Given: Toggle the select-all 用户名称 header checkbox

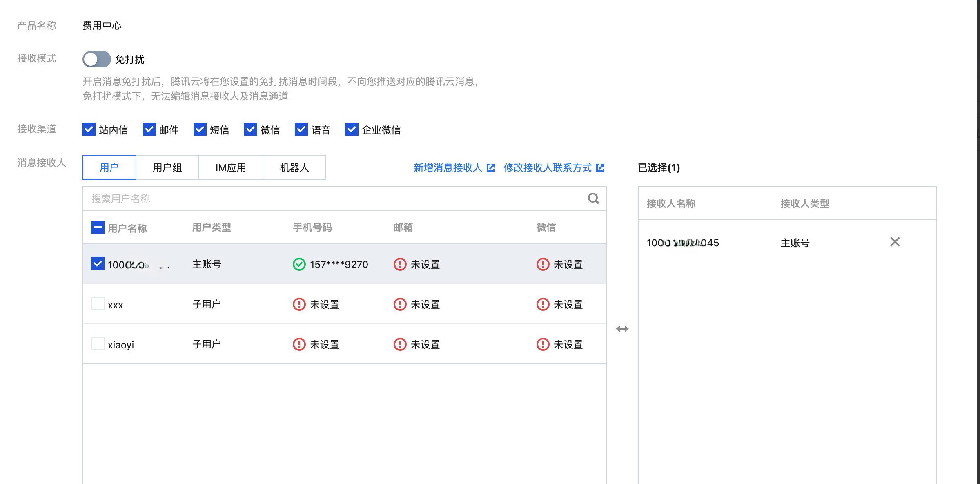Looking at the screenshot, I should (x=98, y=228).
